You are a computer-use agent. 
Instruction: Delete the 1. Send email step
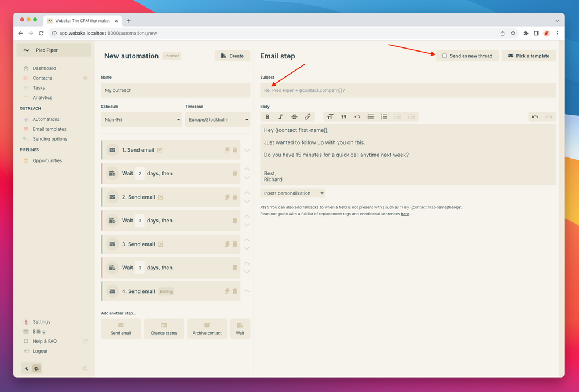(x=235, y=150)
